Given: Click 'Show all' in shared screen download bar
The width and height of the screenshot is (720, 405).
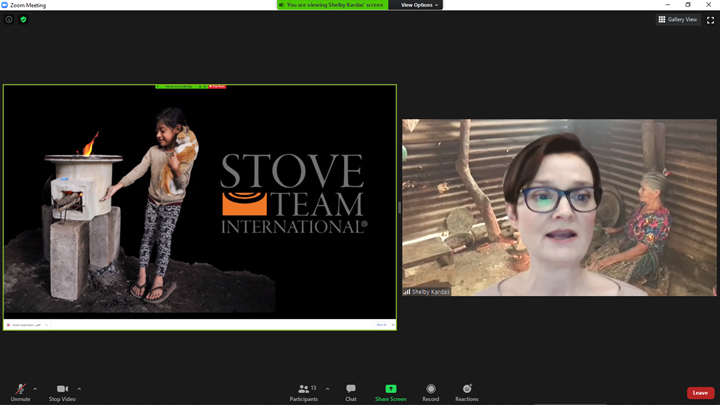Looking at the screenshot, I should (x=381, y=325).
